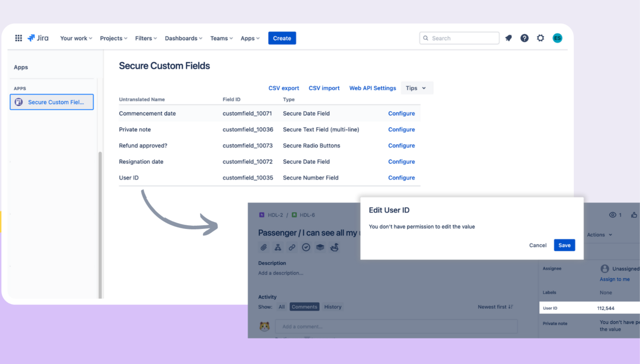Click the Jira logo
Screen dimensions: 640x364
click(x=38, y=38)
